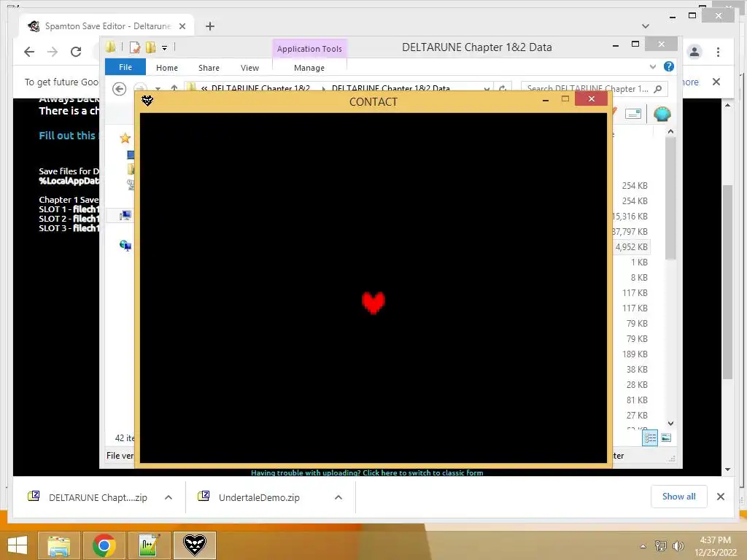Click the CONTACT window title bar icon
Image resolution: width=747 pixels, height=560 pixels.
tap(147, 101)
